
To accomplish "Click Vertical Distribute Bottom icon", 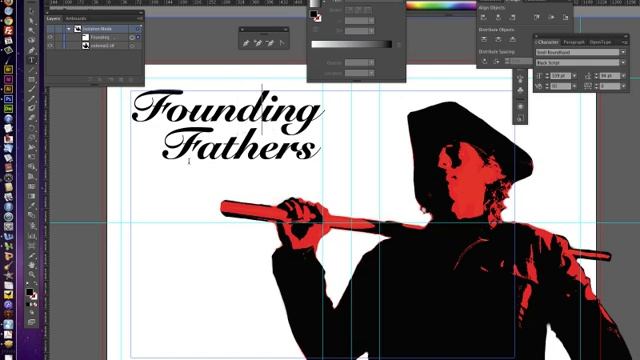I will pyautogui.click(x=512, y=39).
